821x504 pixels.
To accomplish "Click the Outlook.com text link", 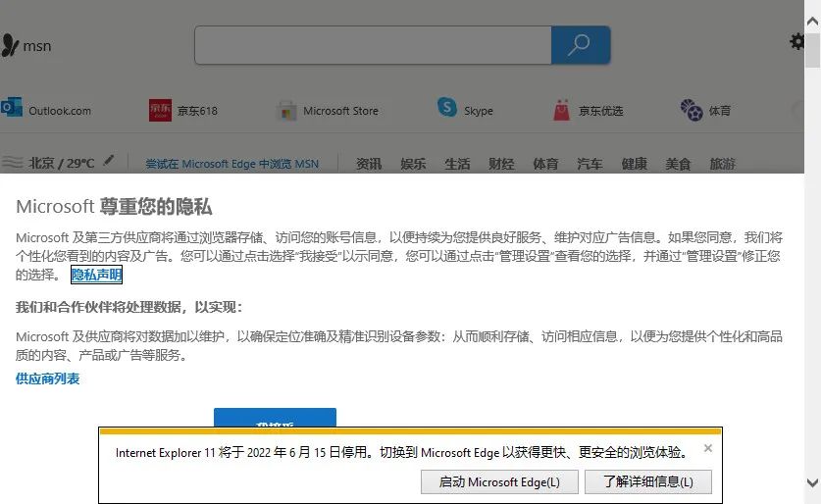I will pos(60,111).
